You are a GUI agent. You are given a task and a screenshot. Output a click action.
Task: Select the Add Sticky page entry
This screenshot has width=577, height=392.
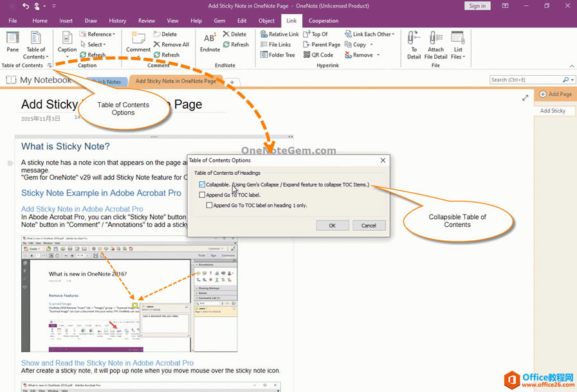554,111
